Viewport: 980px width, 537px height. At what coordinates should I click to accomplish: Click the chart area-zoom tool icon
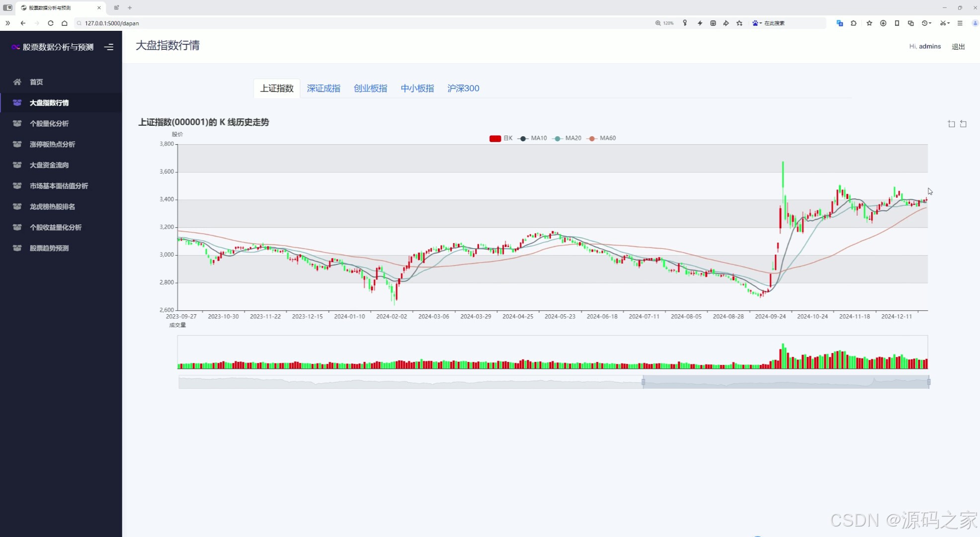pos(951,124)
